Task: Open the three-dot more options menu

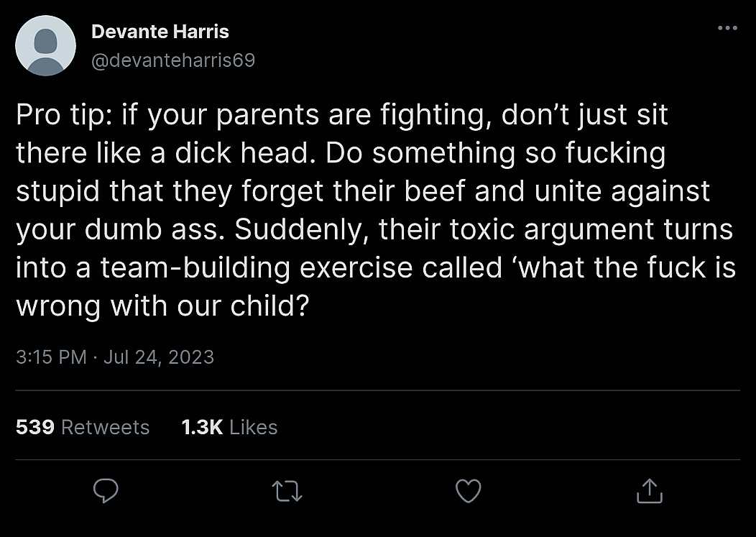Action: click(x=727, y=28)
